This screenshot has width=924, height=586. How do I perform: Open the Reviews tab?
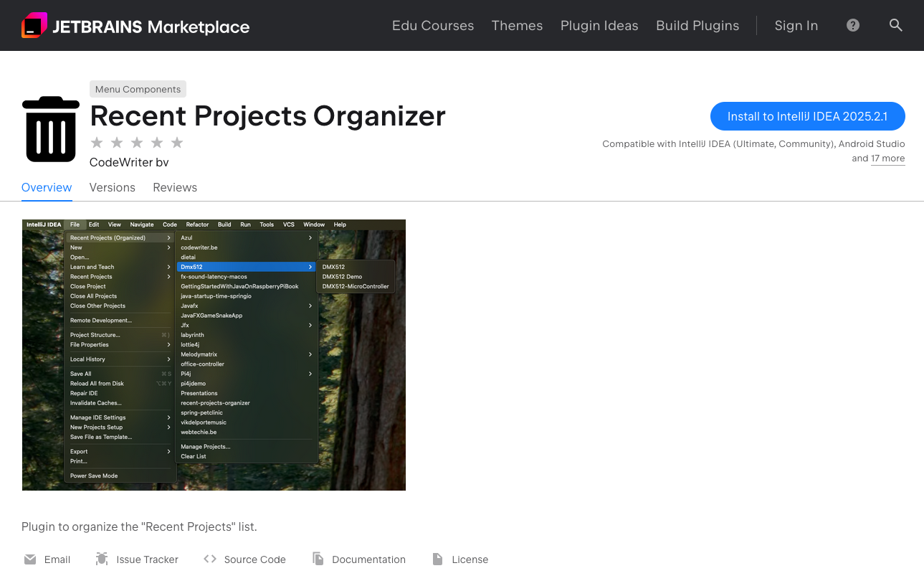tap(175, 187)
